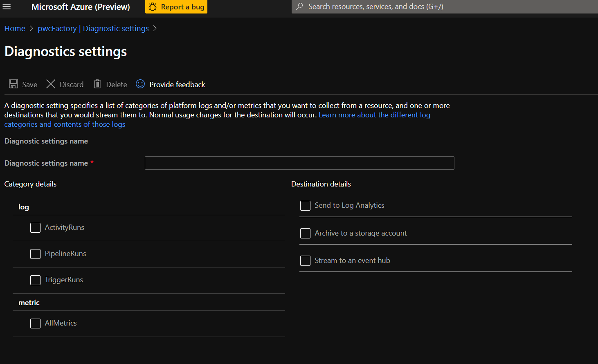Image resolution: width=598 pixels, height=364 pixels.
Task: Open the hamburger portal menu
Action: [7, 7]
